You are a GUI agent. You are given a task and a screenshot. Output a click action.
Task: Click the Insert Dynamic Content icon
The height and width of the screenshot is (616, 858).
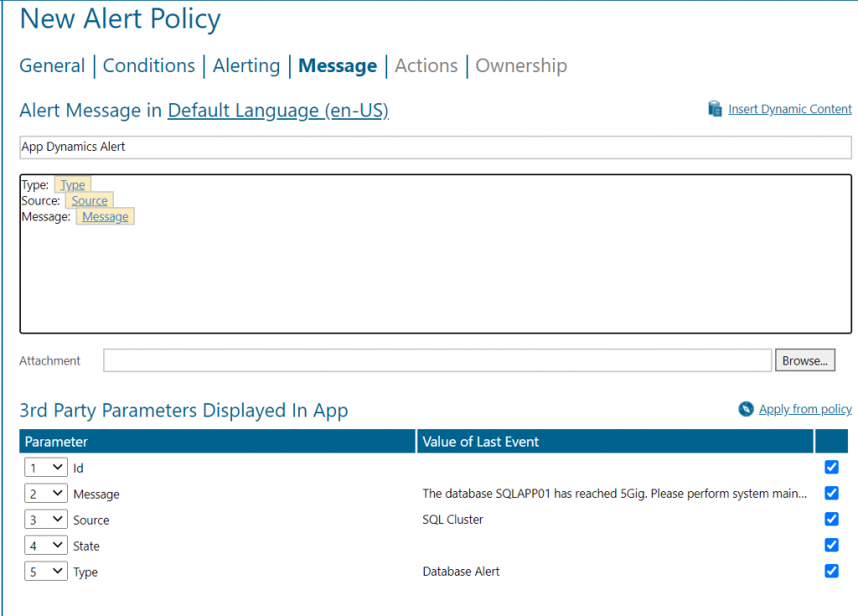[x=715, y=108]
